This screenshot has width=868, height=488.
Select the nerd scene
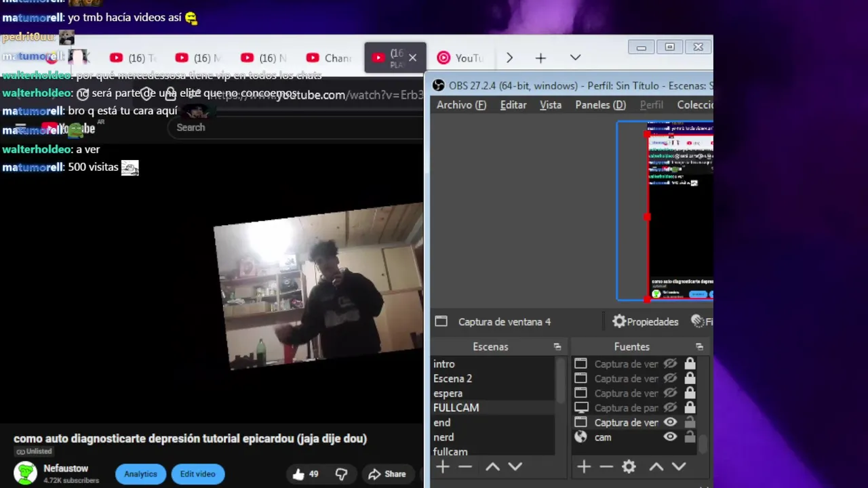coord(493,437)
